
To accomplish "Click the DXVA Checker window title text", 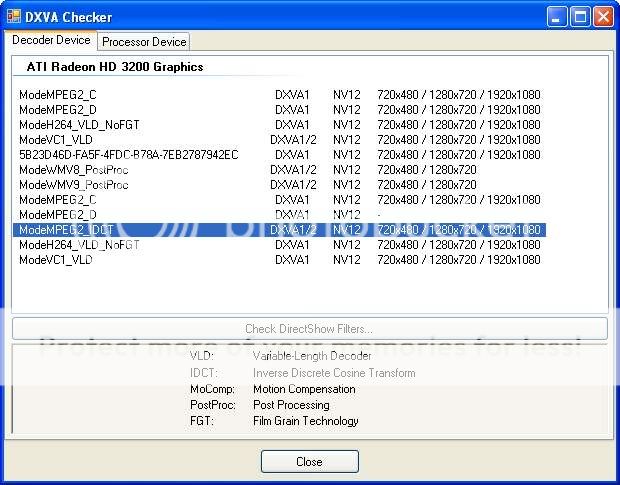I will click(x=68, y=17).
